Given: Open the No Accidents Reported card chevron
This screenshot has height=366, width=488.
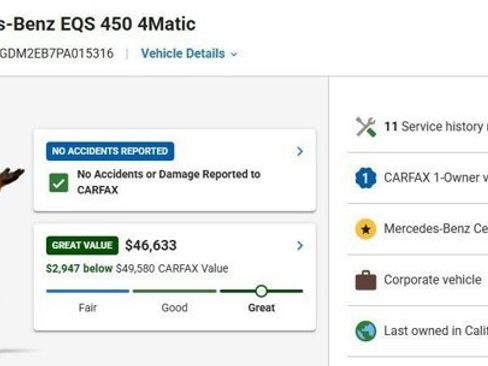Looking at the screenshot, I should point(300,151).
